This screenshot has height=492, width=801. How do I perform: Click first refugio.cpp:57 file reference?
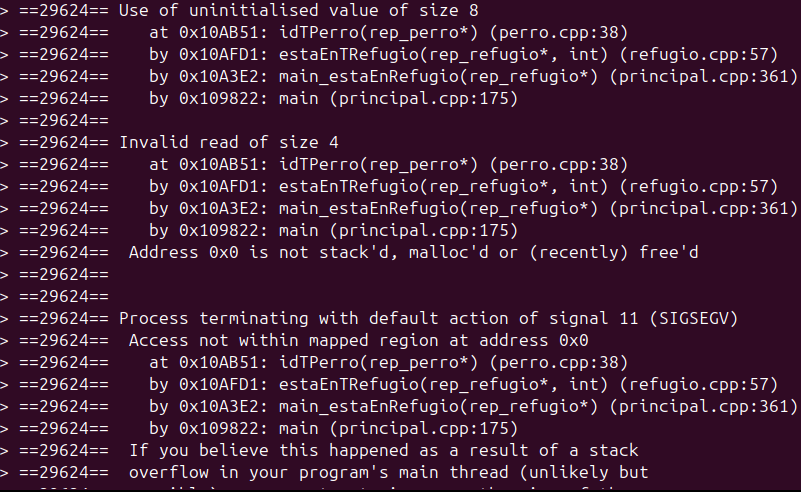pos(698,55)
